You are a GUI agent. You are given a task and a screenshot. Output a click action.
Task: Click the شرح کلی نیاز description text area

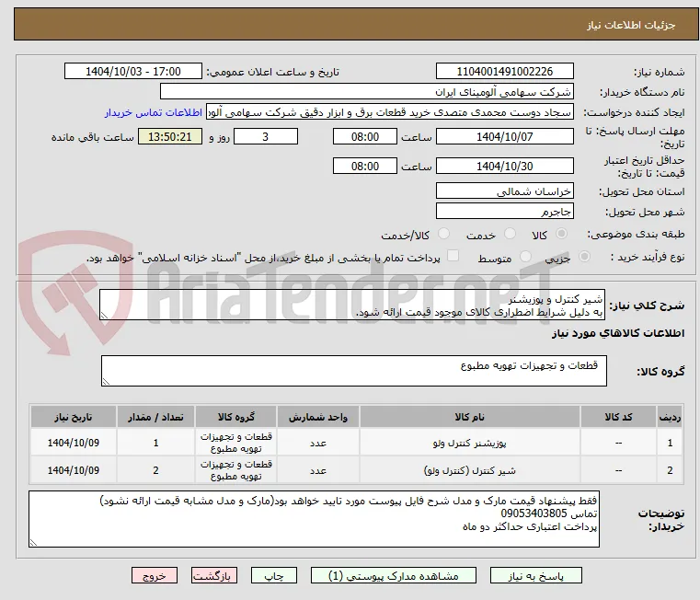(x=351, y=305)
